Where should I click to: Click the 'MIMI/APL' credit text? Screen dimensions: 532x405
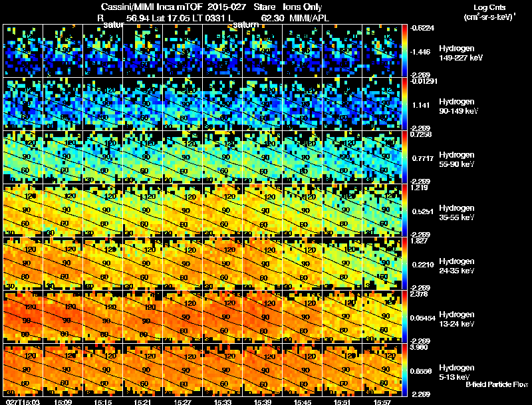tap(309, 18)
